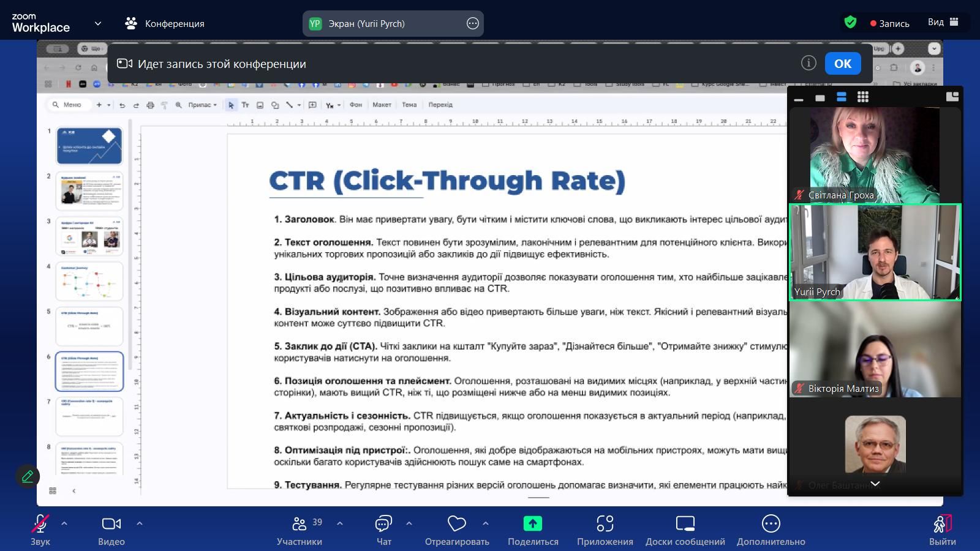Expand reactions options arrow next to Отреагировать
The width and height of the screenshot is (980, 551).
(486, 523)
